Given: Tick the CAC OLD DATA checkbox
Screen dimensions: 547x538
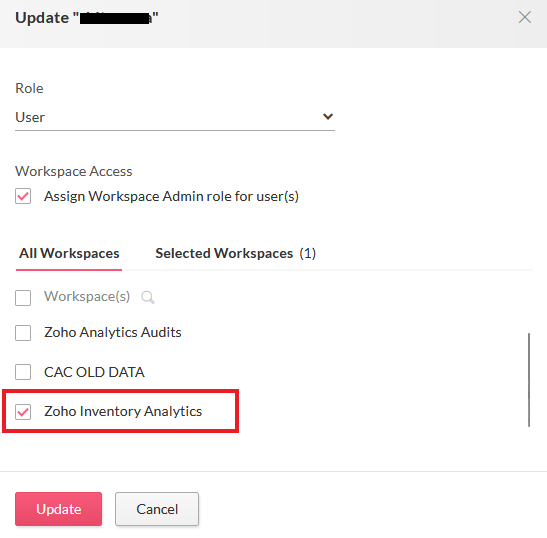Looking at the screenshot, I should pos(23,372).
